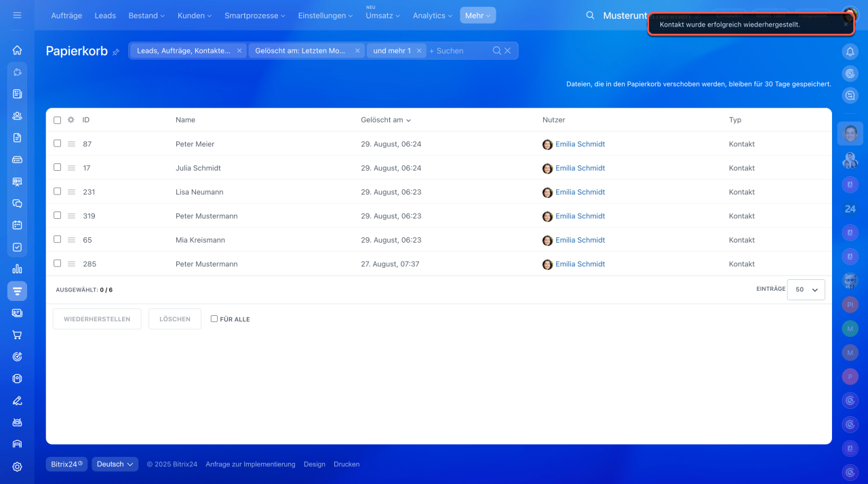
Task: Select checkbox for ID 319 row
Action: 57,216
